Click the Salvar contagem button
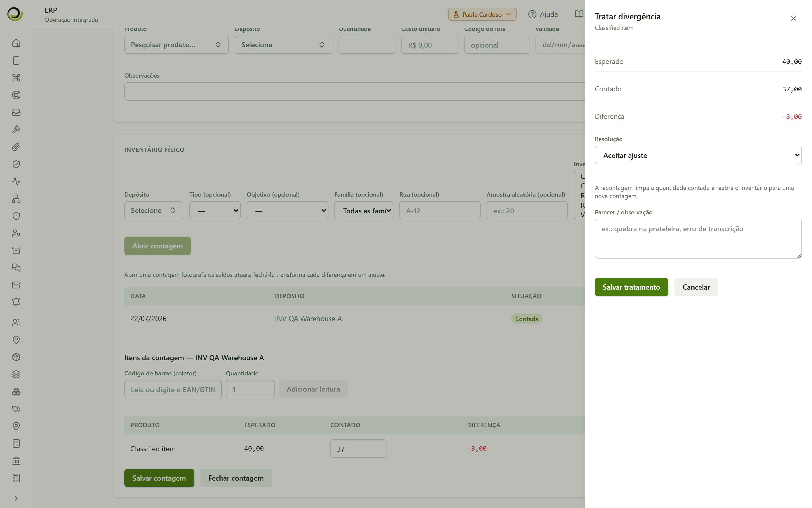 point(159,478)
